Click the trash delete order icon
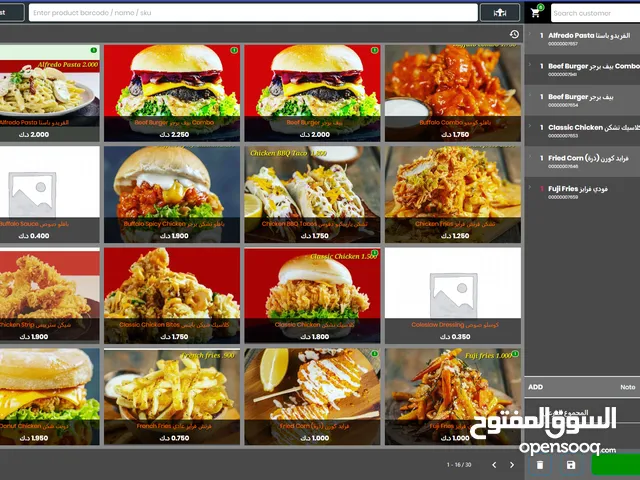640x480 pixels. (540, 464)
